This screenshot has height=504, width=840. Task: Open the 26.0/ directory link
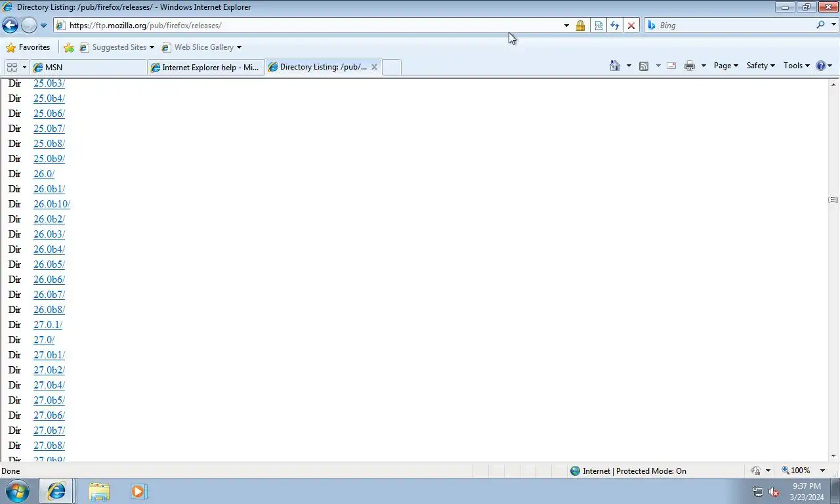coord(44,174)
